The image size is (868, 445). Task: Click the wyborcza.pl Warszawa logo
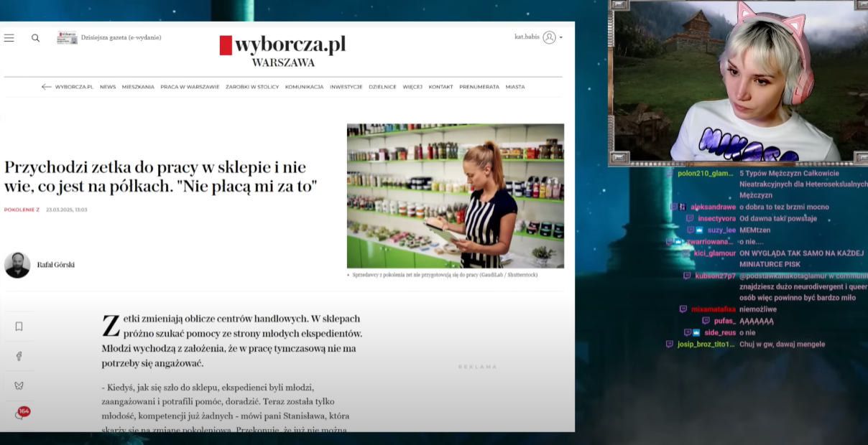coord(282,50)
